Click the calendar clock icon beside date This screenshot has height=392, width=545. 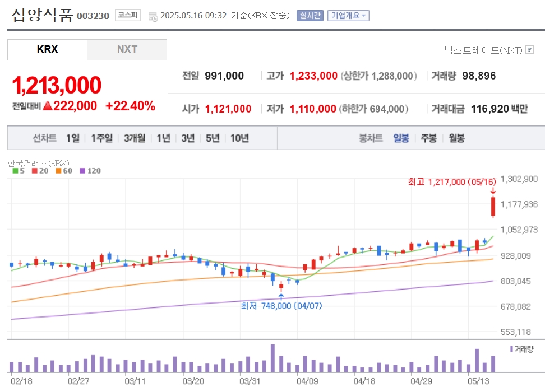coord(153,16)
